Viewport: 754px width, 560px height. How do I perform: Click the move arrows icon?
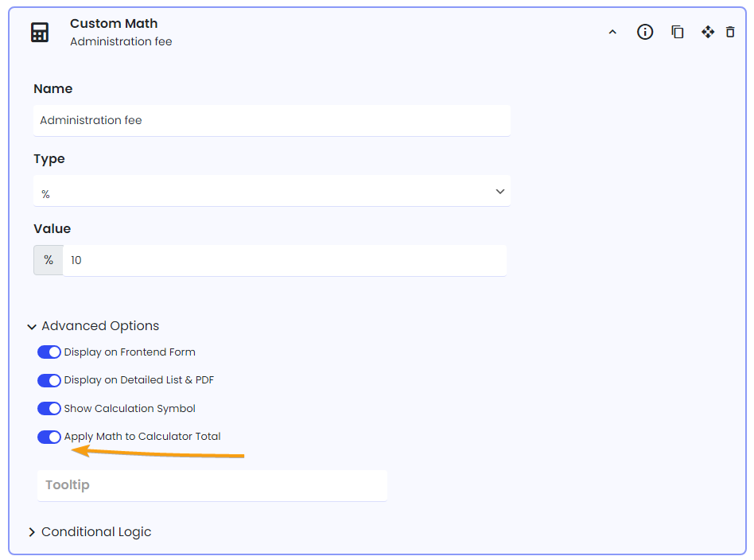pyautogui.click(x=707, y=33)
